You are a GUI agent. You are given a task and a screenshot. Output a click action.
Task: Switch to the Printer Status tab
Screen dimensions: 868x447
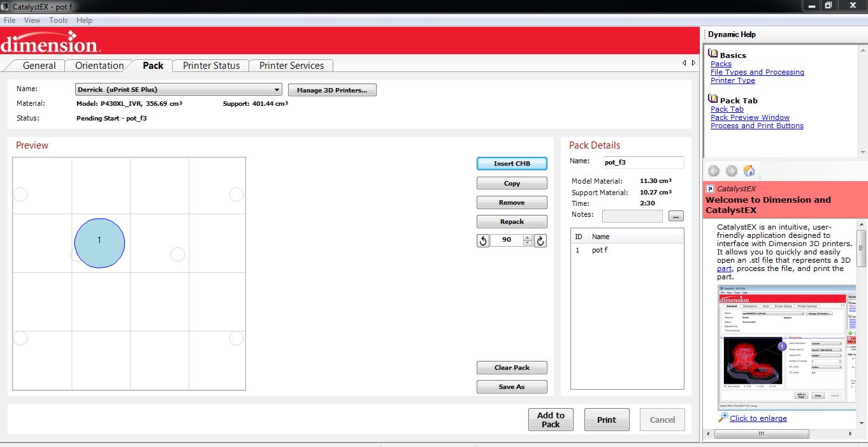click(x=211, y=66)
